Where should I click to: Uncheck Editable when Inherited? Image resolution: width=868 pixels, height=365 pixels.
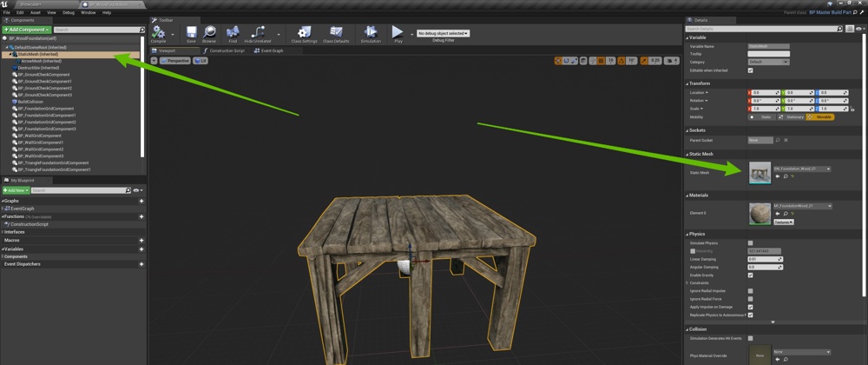(750, 70)
